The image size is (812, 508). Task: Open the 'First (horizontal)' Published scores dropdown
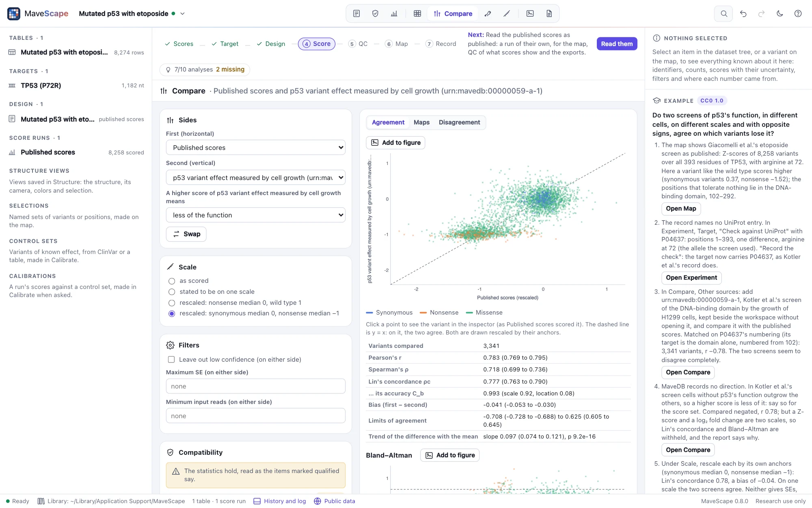(x=256, y=148)
